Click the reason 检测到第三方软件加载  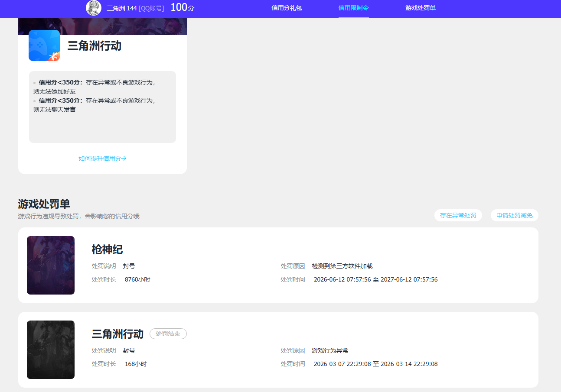(342, 266)
